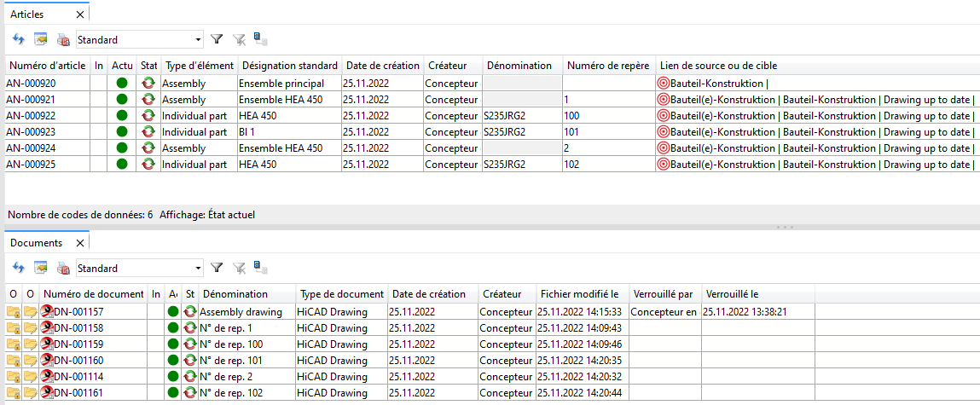Click the red target icon in AN-000922 row
This screenshot has width=980, height=405.
point(664,116)
